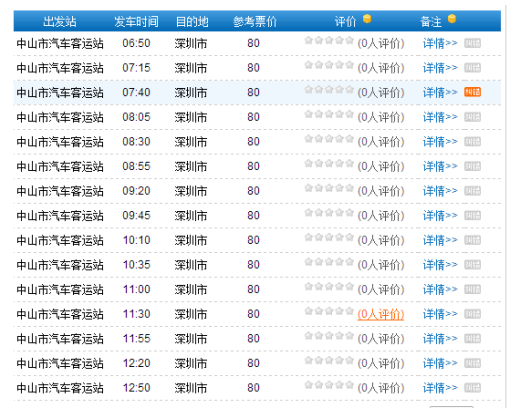
Task: Click 中山市汽车客运站 in the 11:30 row
Action: tap(60, 314)
